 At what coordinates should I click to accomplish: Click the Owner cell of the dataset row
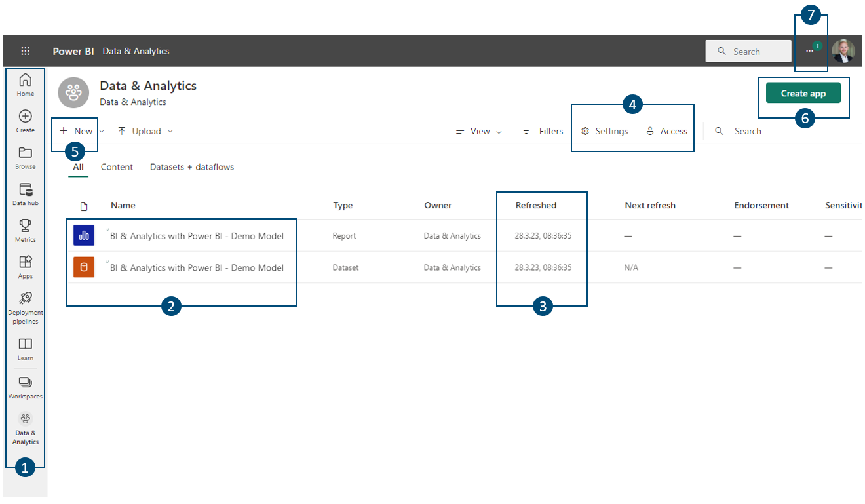point(452,268)
